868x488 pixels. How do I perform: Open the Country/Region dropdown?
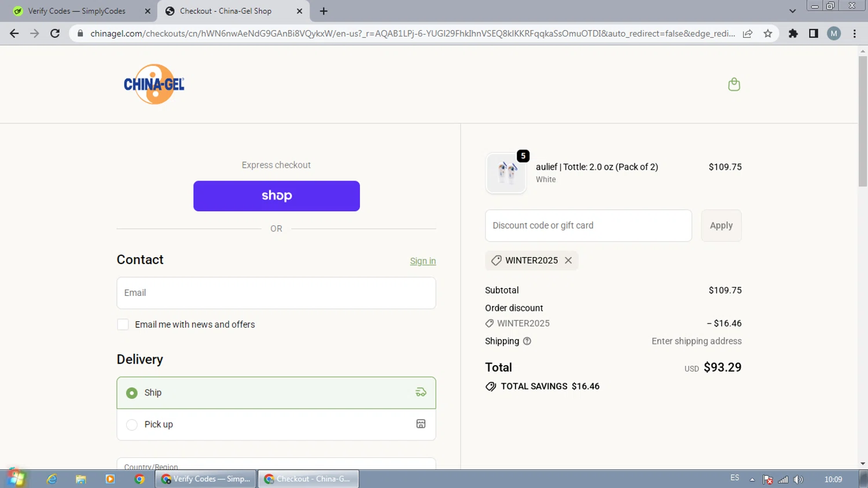[x=276, y=464]
